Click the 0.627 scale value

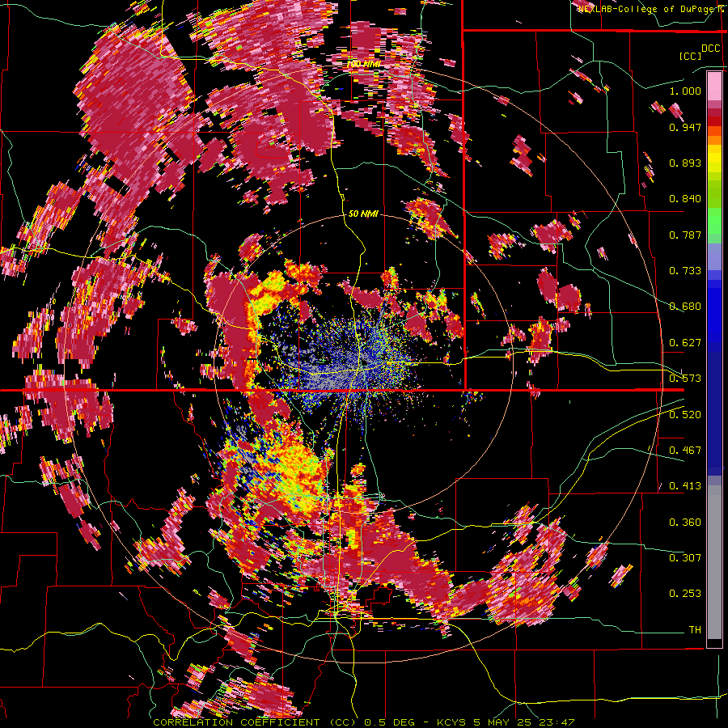coord(685,343)
